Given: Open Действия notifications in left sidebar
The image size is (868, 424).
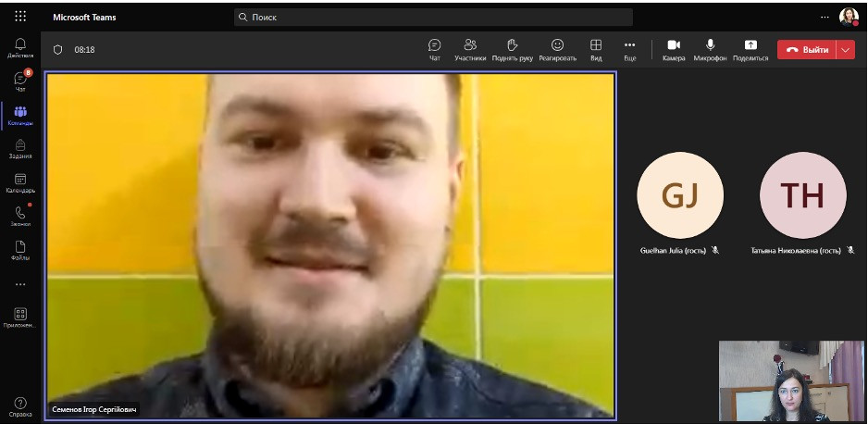Looking at the screenshot, I should click(x=20, y=47).
